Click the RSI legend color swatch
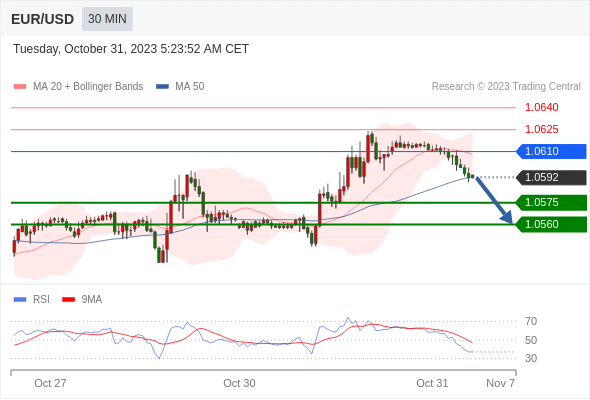The width and height of the screenshot is (590, 400). click(20, 300)
